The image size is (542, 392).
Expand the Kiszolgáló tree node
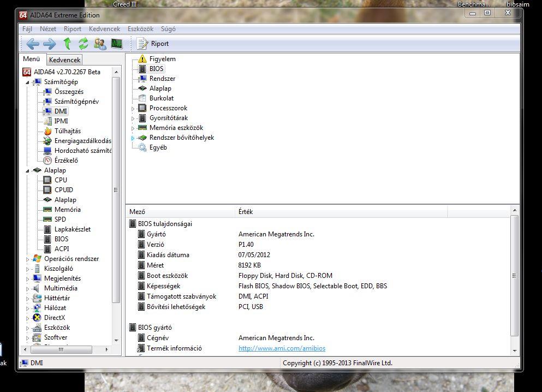(27, 269)
